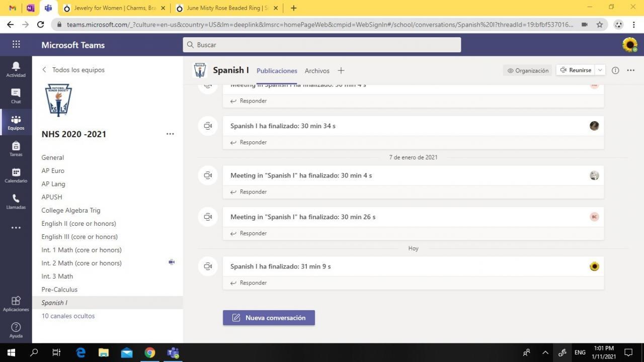Select the Spanish I channel
This screenshot has height=362, width=644.
pyautogui.click(x=107, y=303)
